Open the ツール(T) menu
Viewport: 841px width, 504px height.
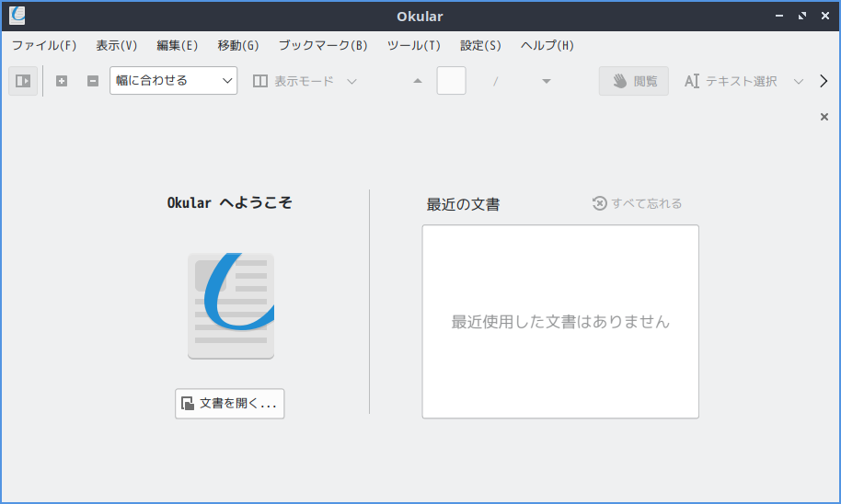[x=414, y=46]
